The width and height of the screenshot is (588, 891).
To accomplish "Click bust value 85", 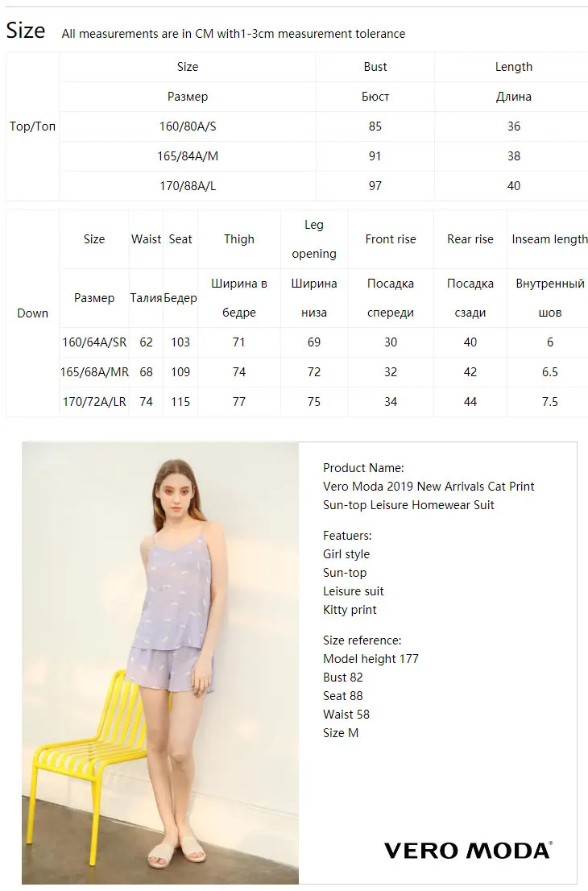I will pyautogui.click(x=375, y=126).
